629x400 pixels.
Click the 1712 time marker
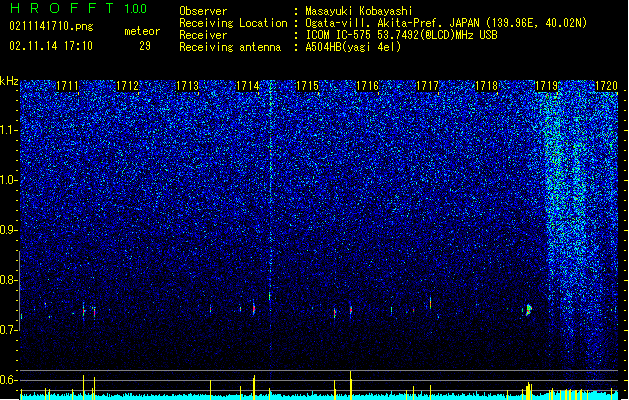(x=127, y=86)
